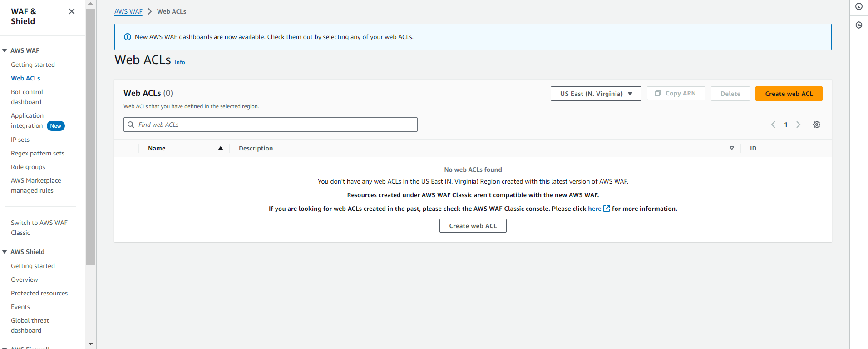Image resolution: width=868 pixels, height=349 pixels.
Task: Open Getting started under AWS Shield
Action: tap(33, 266)
